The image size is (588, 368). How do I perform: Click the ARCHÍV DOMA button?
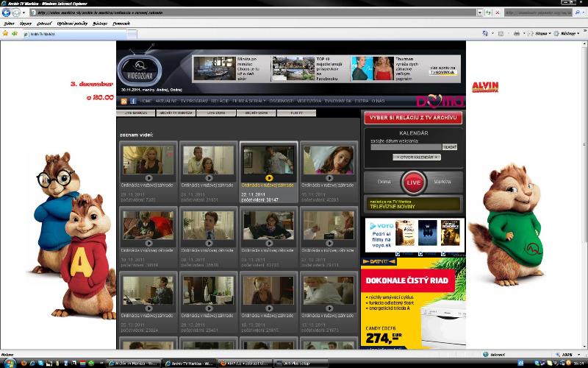tap(256, 113)
